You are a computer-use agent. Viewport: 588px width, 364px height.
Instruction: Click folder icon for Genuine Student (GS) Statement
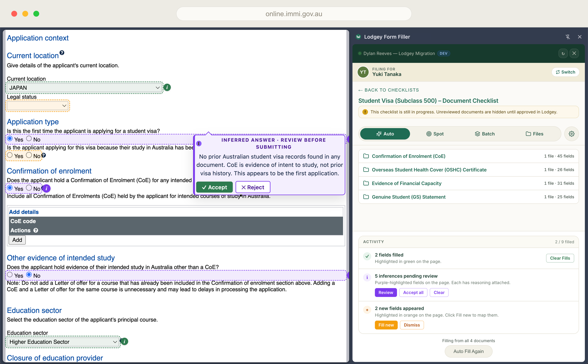(366, 197)
